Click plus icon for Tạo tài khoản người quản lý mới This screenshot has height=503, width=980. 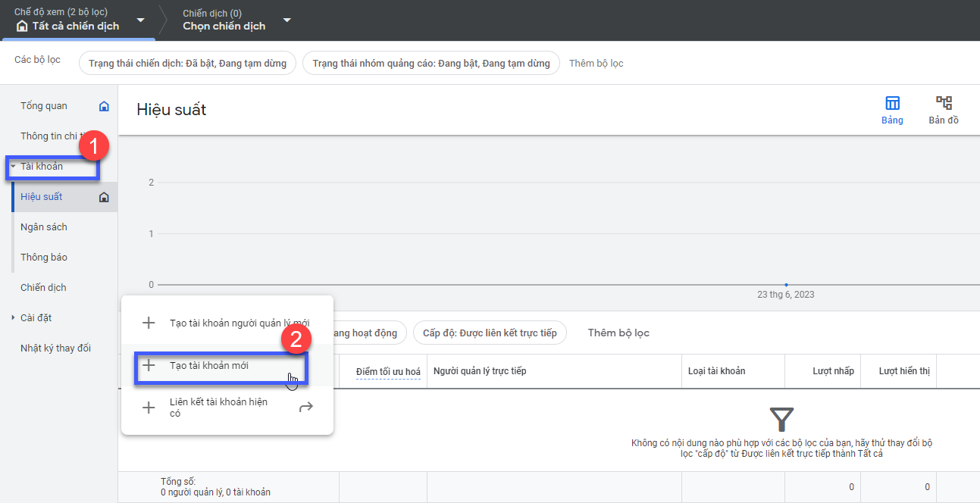[149, 323]
